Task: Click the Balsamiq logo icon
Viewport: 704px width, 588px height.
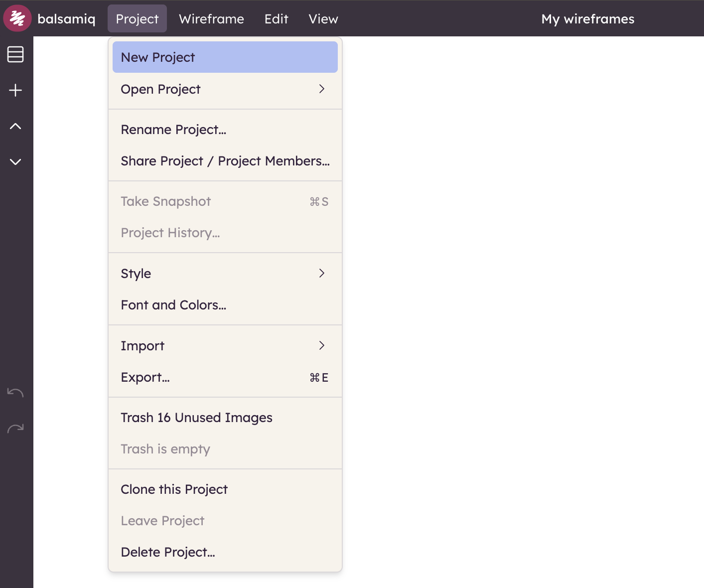Action: pos(17,18)
